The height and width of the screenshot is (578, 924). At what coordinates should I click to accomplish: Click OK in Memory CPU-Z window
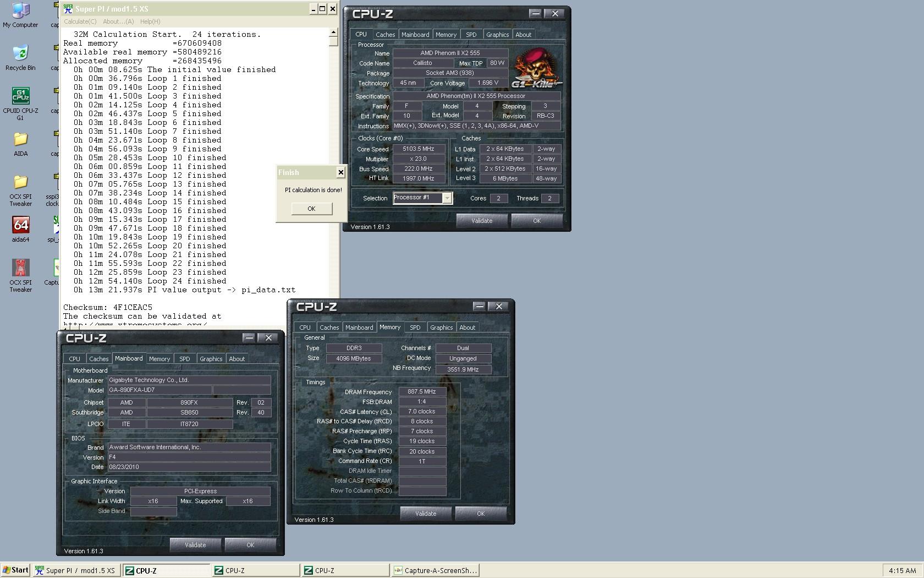(481, 514)
